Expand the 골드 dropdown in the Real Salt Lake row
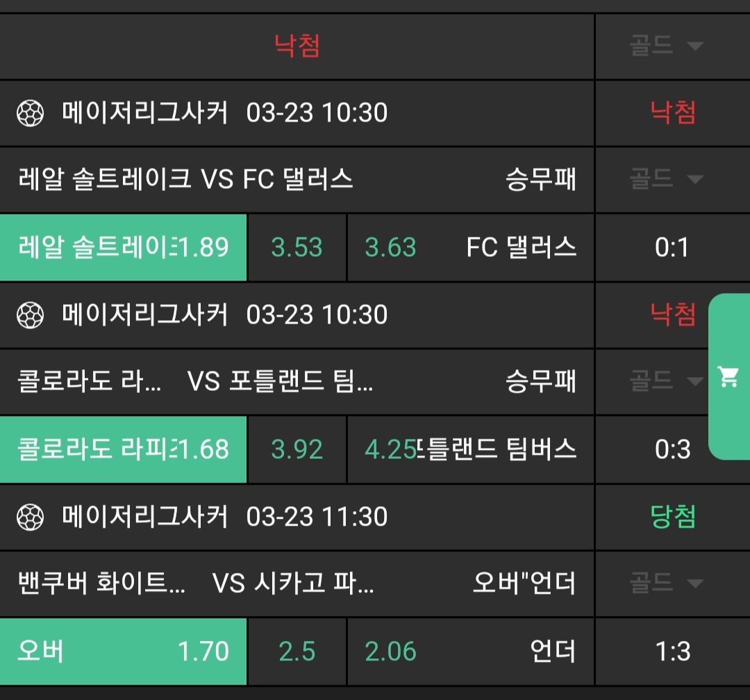 (x=667, y=180)
